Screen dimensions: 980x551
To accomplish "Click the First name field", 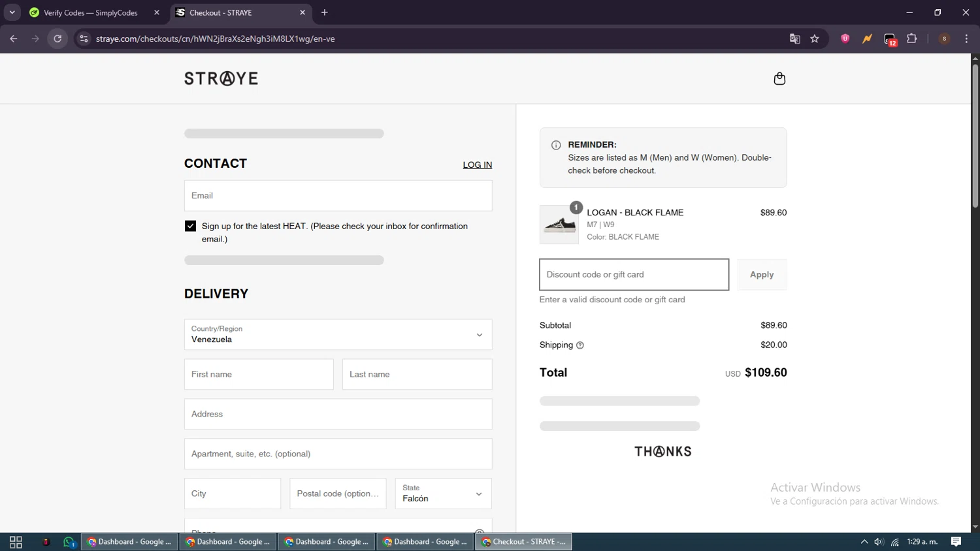I will 259,374.
